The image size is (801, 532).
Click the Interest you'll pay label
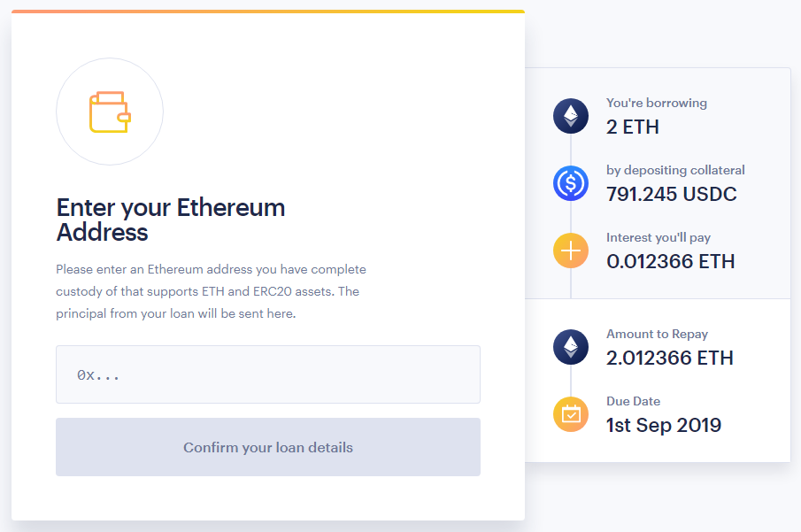click(x=659, y=237)
